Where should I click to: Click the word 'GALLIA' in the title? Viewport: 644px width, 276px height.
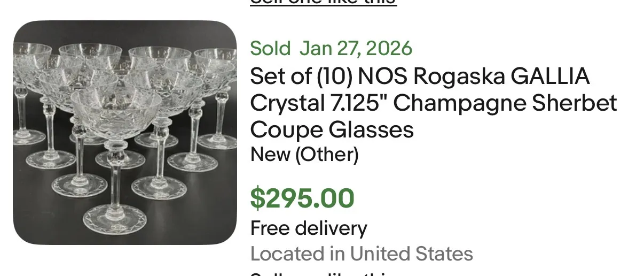coord(550,76)
